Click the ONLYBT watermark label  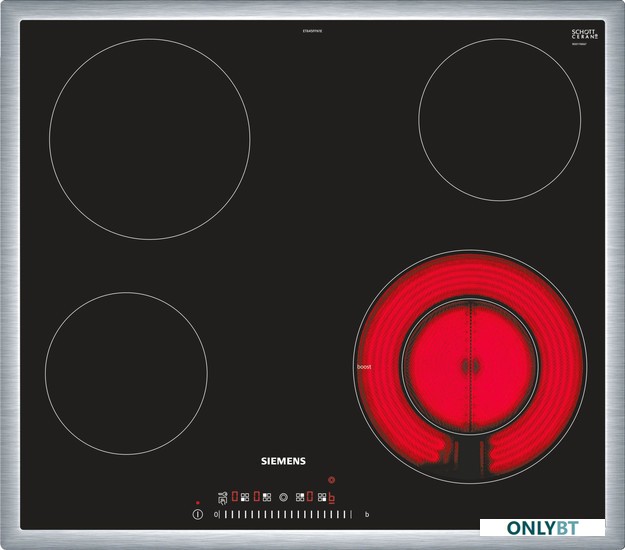(x=541, y=527)
